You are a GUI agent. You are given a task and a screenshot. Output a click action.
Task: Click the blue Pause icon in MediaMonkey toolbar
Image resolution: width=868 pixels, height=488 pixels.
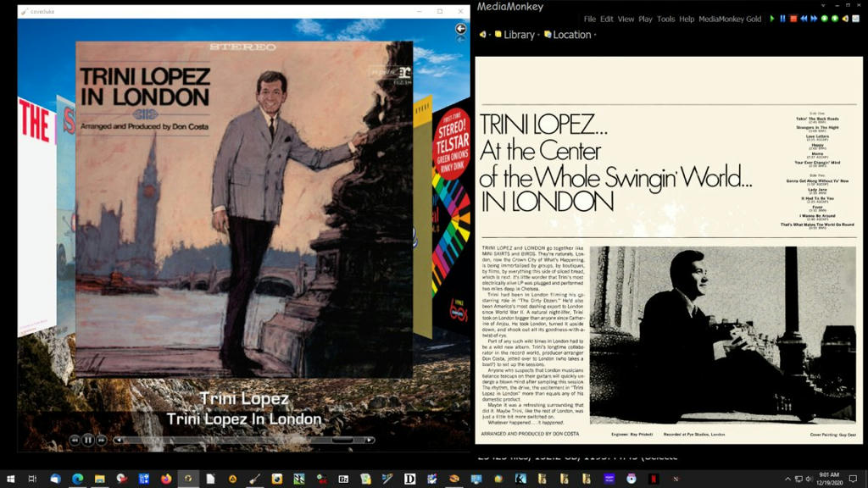[x=782, y=19]
